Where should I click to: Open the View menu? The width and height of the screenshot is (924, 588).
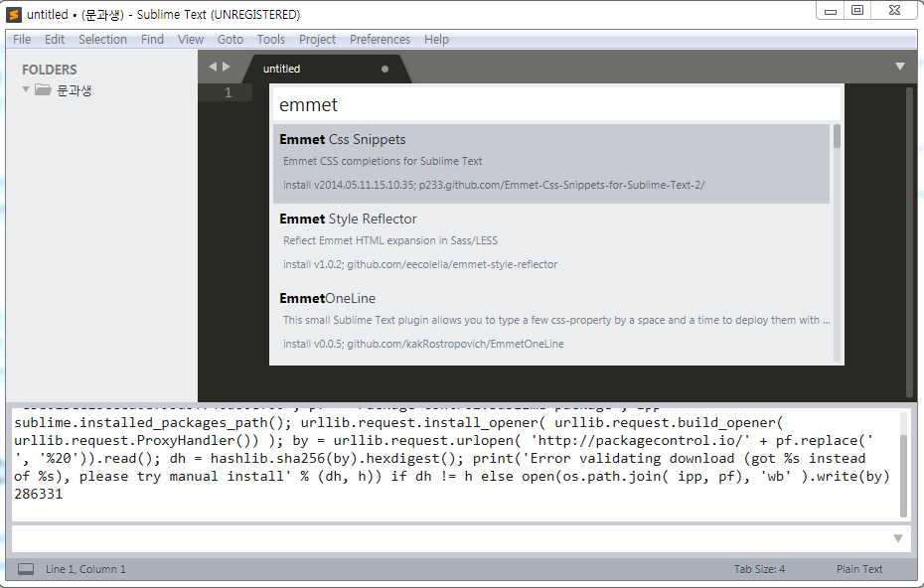(x=191, y=40)
